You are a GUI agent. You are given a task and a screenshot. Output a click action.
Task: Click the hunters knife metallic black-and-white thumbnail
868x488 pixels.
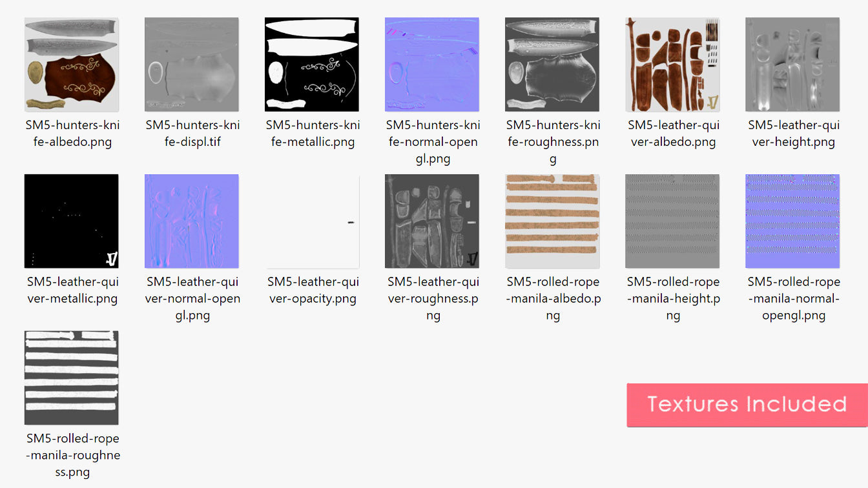pyautogui.click(x=312, y=65)
